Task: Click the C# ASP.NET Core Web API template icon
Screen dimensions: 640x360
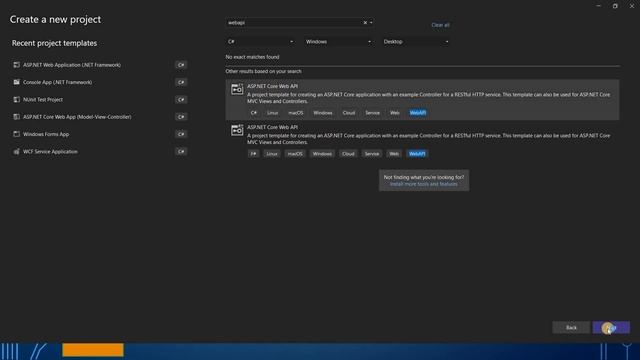Action: coord(237,89)
